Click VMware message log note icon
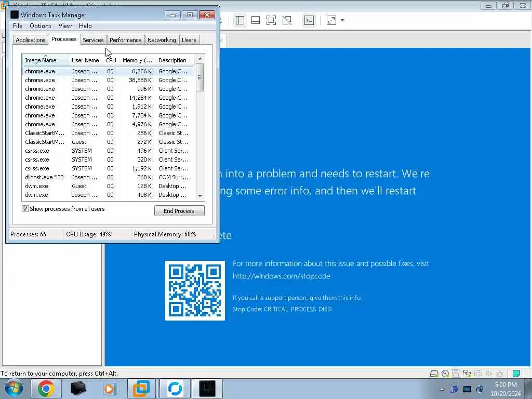Viewport: 532px width, 399px height. pyautogui.click(x=516, y=374)
